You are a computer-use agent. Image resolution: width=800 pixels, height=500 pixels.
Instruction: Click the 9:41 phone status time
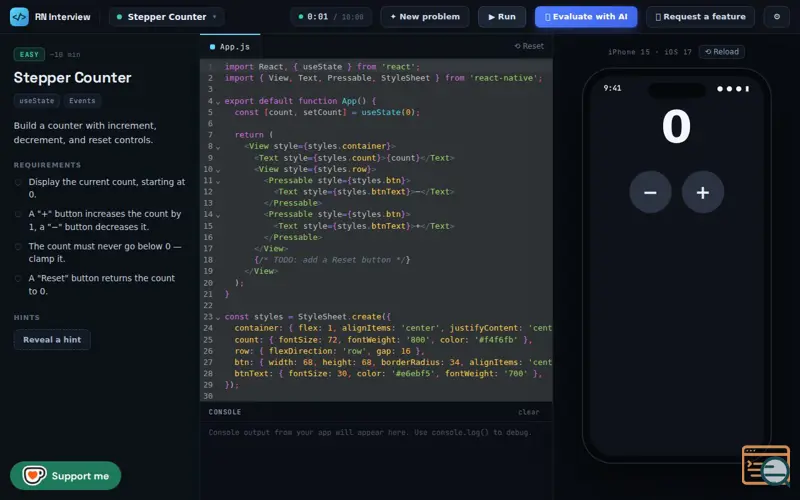pos(612,88)
